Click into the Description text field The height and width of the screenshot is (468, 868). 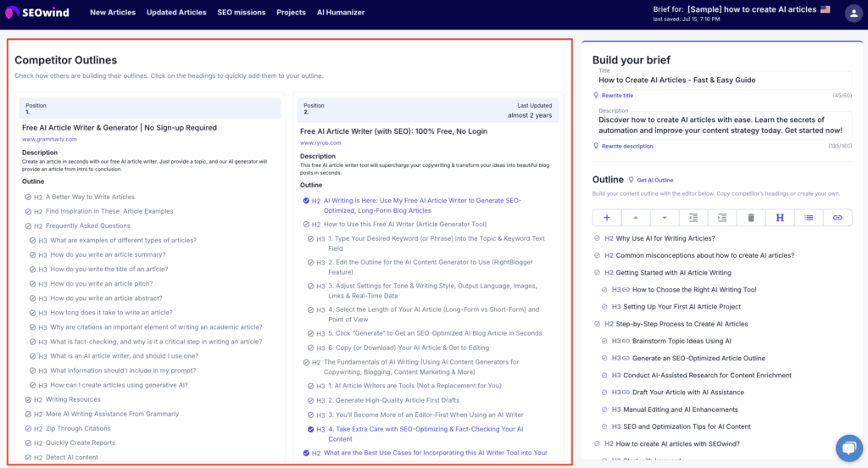[x=722, y=125]
